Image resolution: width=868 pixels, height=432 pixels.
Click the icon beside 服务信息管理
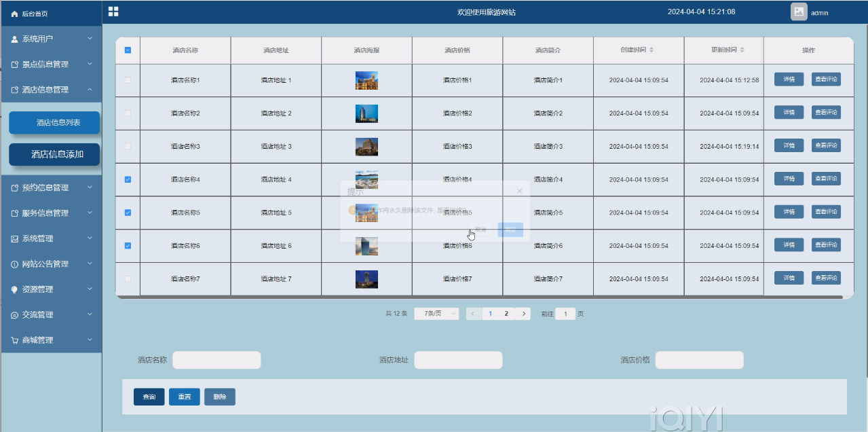point(14,213)
